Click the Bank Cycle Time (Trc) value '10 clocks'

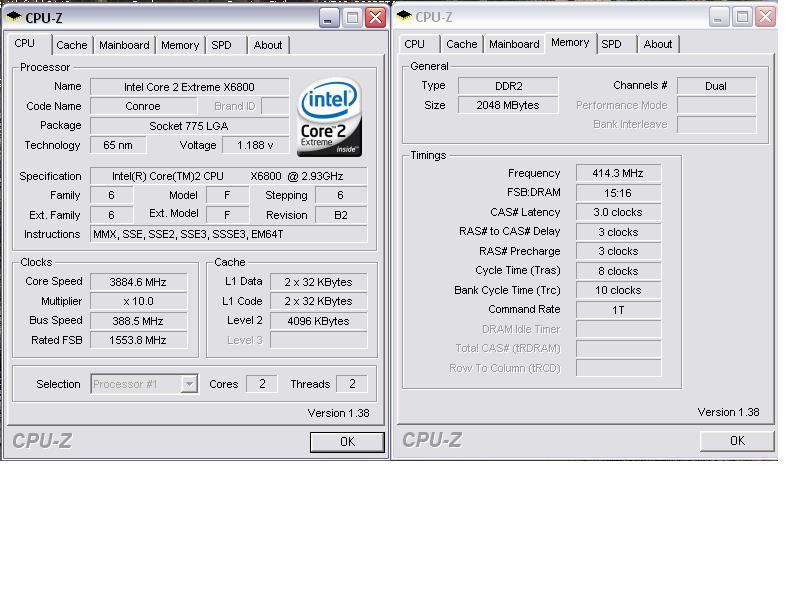click(618, 290)
